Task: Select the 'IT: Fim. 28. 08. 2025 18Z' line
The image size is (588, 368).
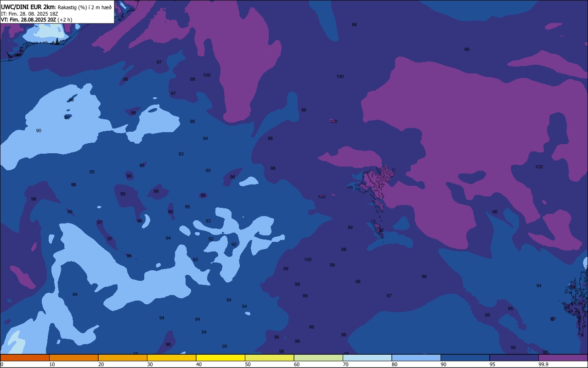Action: pyautogui.click(x=29, y=14)
